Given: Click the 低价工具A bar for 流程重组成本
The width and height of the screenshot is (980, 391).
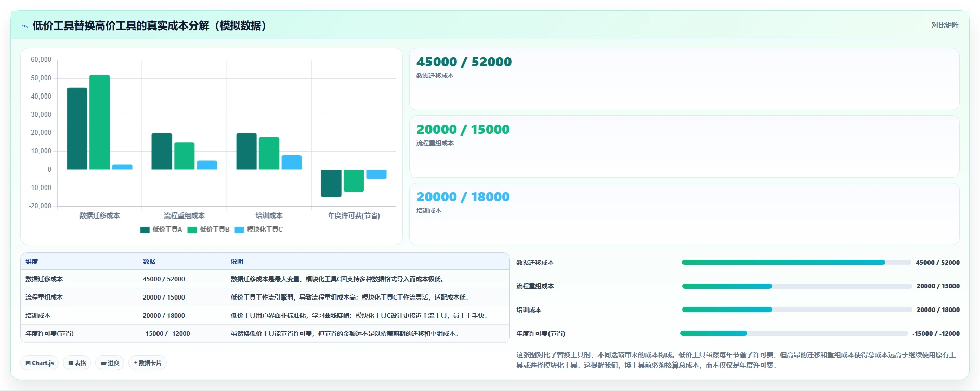Looking at the screenshot, I should coord(162,152).
